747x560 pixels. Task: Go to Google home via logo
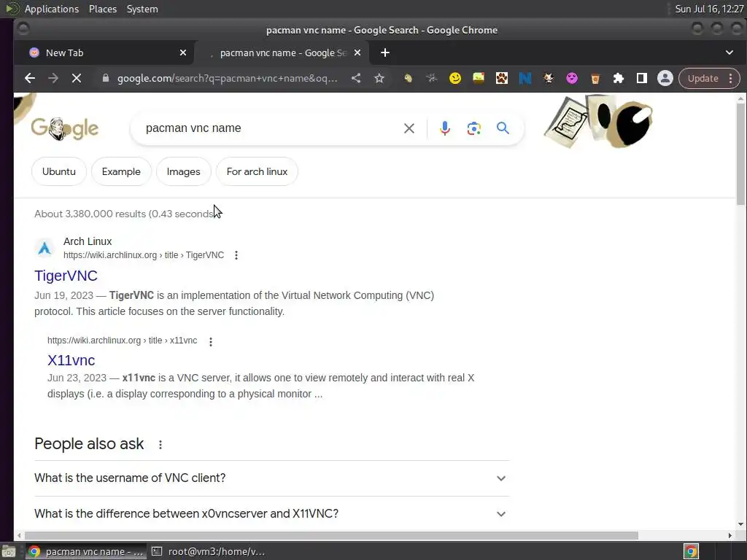65,128
